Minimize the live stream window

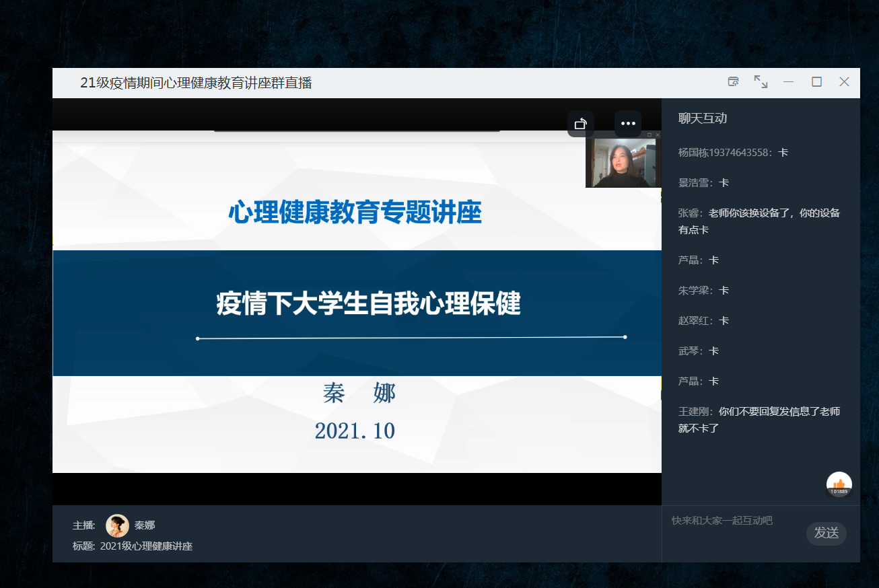[788, 81]
